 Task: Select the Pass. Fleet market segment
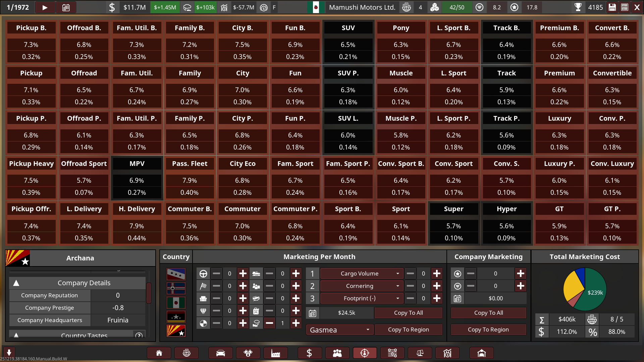[190, 164]
